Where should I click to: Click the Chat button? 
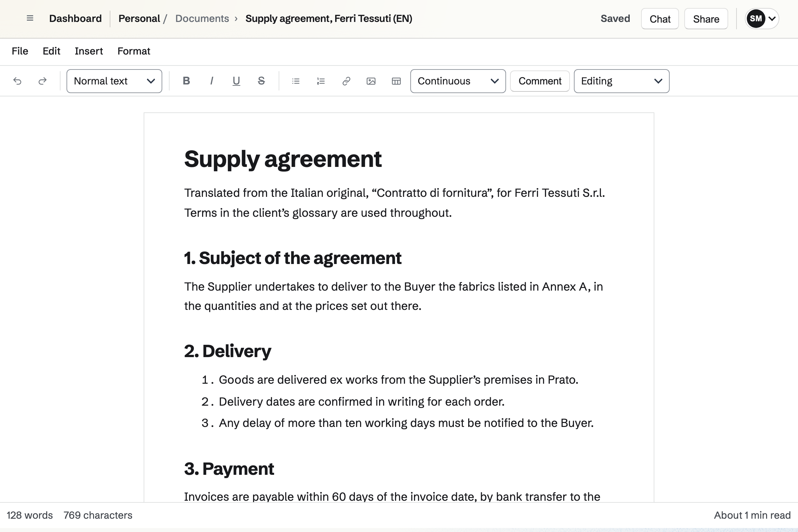click(x=660, y=19)
